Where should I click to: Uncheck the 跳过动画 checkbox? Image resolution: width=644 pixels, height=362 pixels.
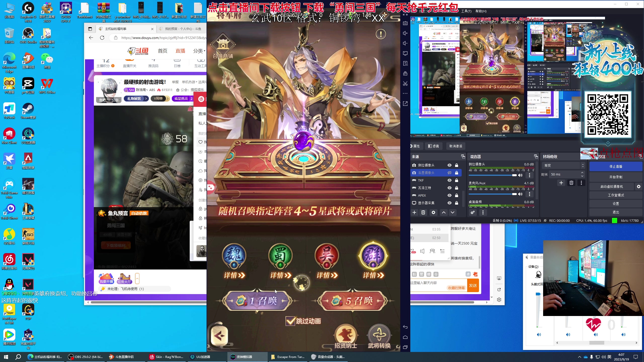290,321
